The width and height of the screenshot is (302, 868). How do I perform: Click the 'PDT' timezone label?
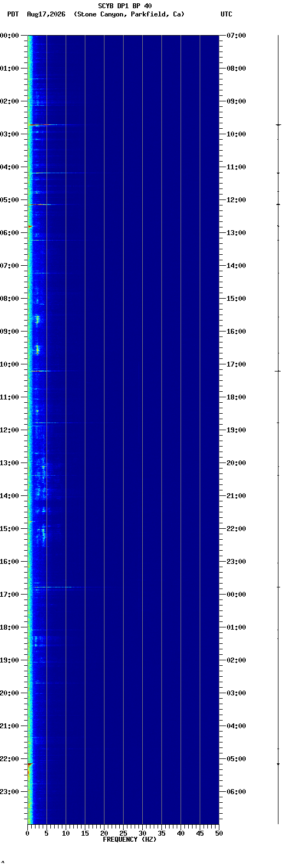[13, 14]
